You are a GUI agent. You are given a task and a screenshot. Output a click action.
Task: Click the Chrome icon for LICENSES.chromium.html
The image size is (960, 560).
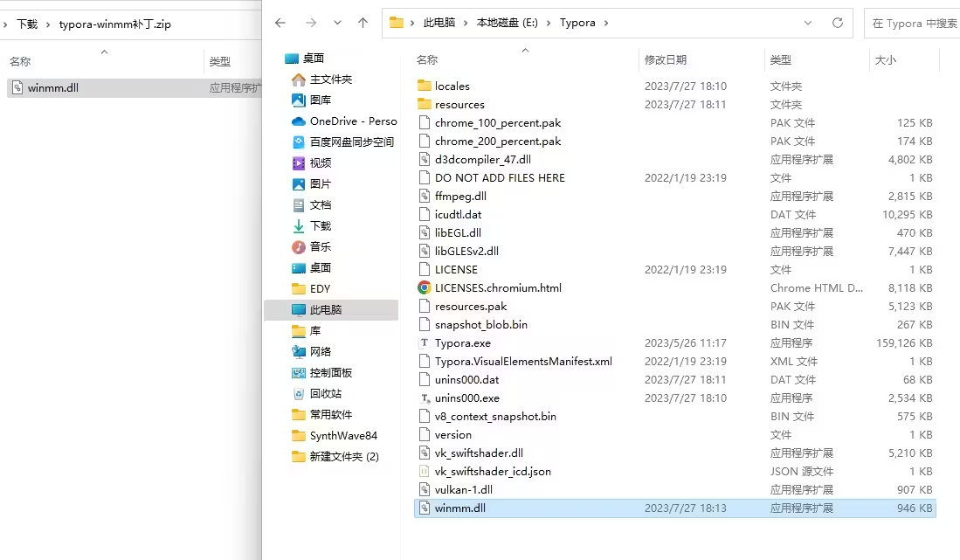click(425, 288)
